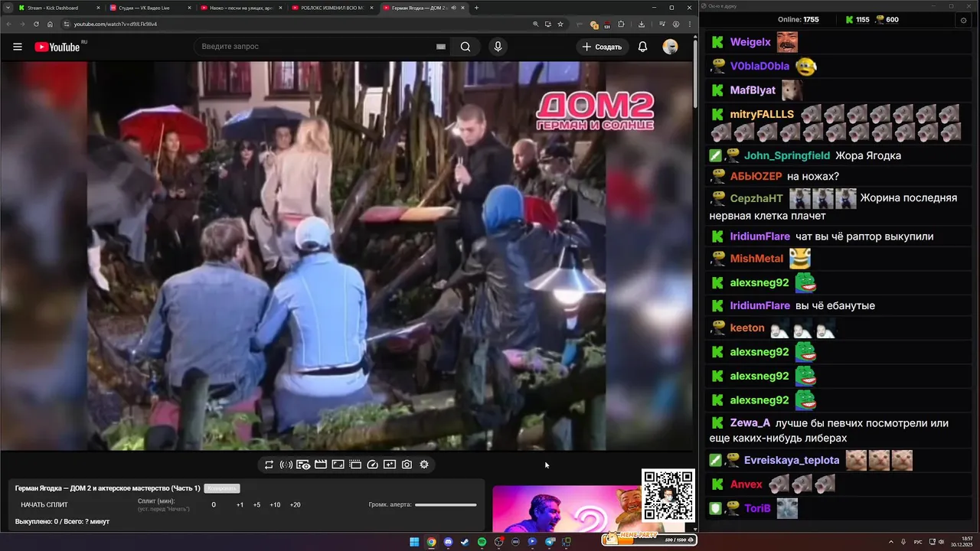The image size is (980, 551).
Task: Open Telegram from the taskbar
Action: tap(550, 542)
